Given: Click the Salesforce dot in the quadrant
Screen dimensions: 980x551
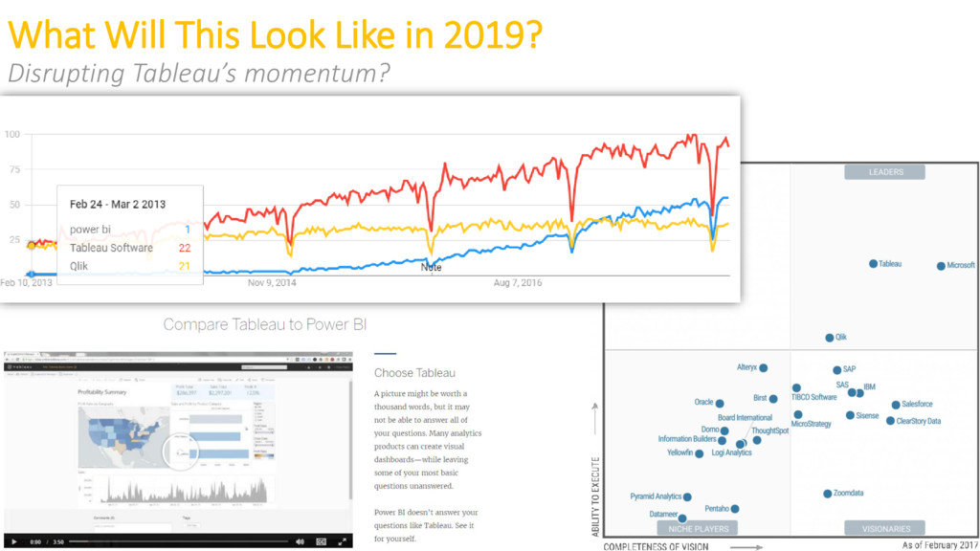Looking at the screenshot, I should [896, 405].
